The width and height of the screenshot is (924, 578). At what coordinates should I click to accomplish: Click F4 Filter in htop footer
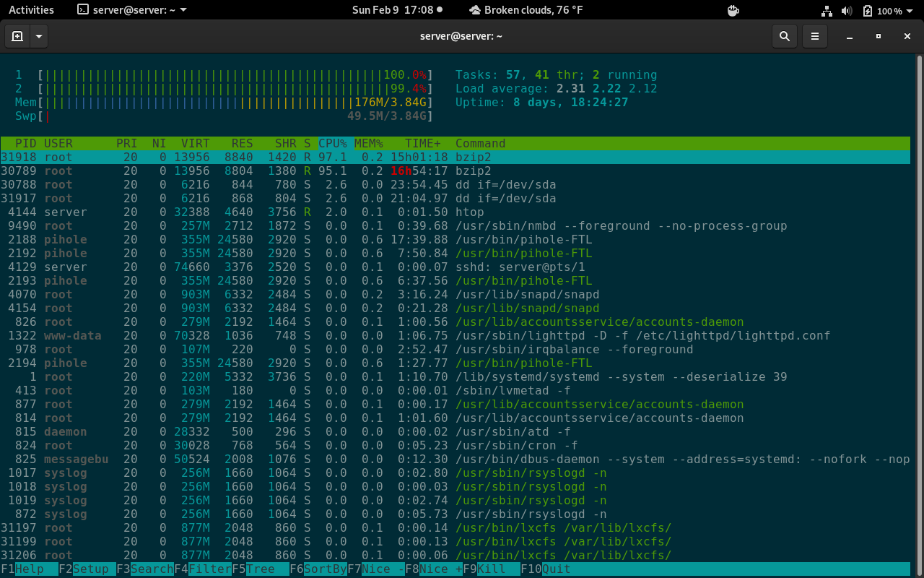click(203, 569)
